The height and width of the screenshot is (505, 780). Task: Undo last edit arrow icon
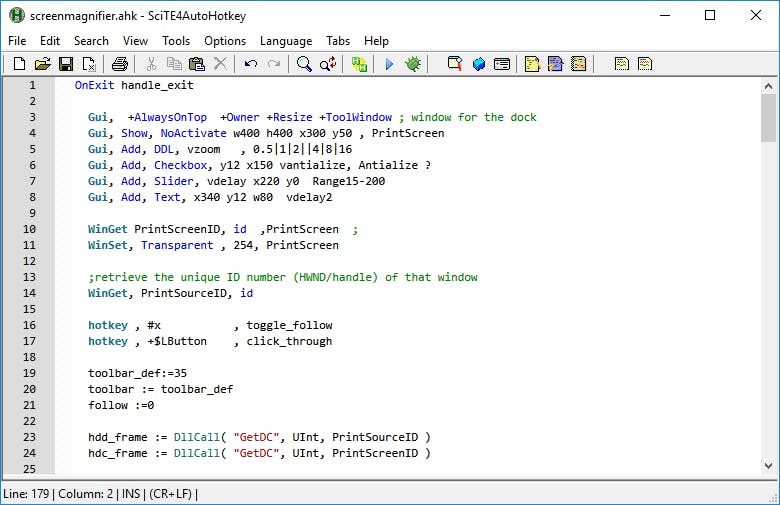tap(251, 64)
